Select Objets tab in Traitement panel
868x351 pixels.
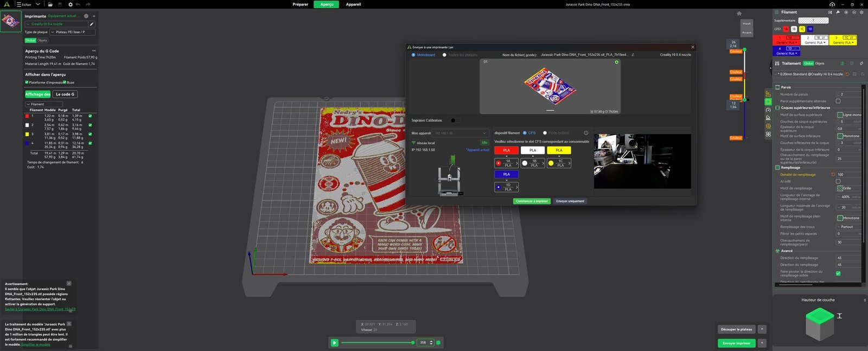point(820,63)
